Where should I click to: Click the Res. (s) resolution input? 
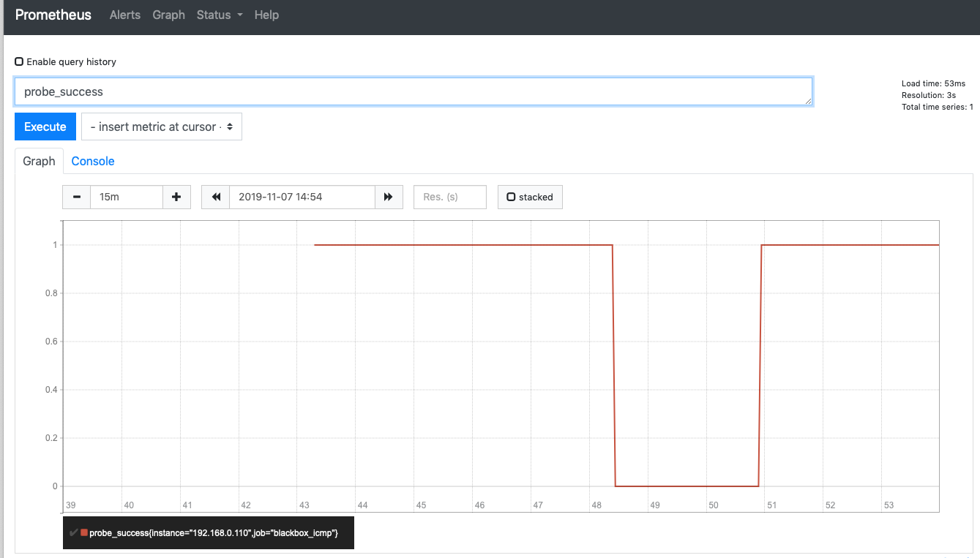[450, 197]
